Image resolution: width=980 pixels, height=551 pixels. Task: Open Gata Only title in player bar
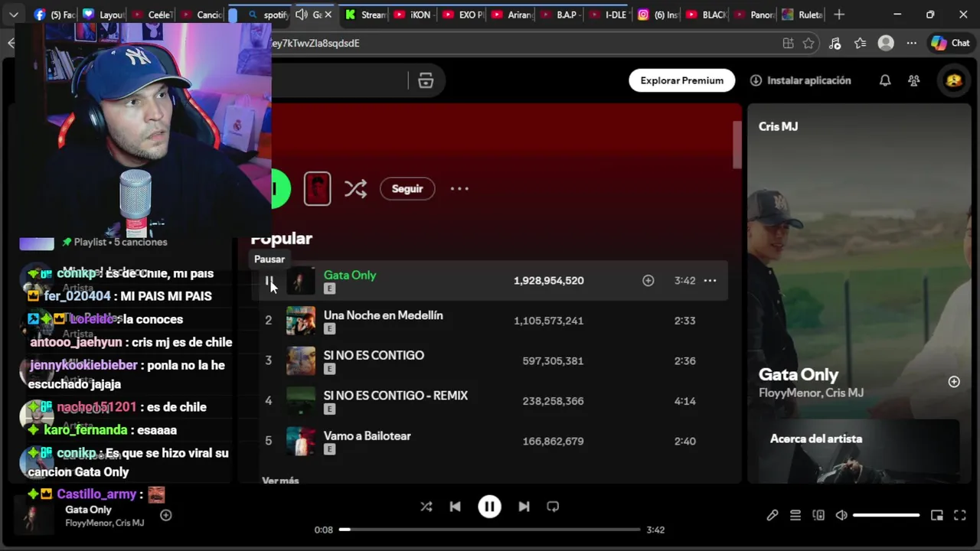coord(88,510)
